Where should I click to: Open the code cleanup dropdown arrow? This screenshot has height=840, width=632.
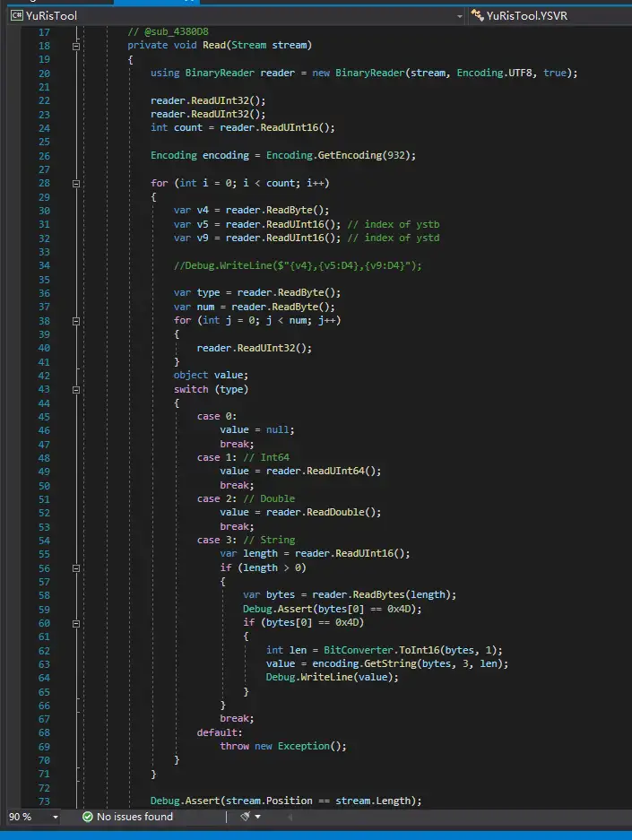(x=258, y=817)
